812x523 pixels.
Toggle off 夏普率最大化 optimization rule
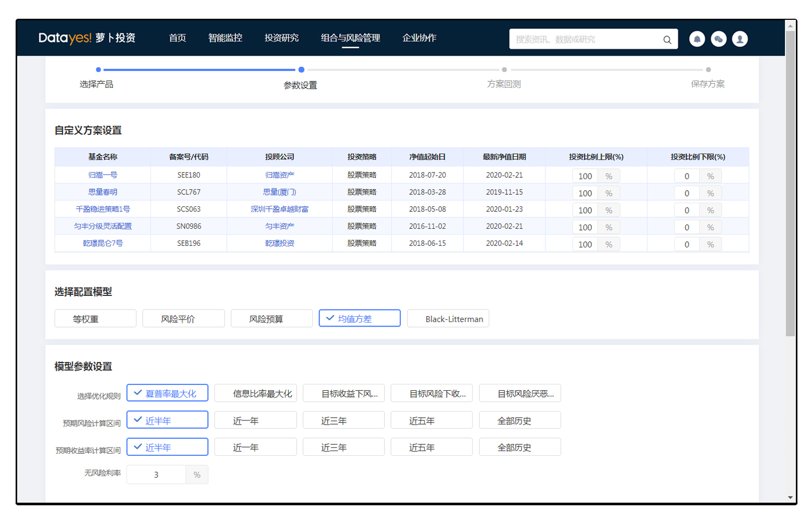(x=168, y=394)
